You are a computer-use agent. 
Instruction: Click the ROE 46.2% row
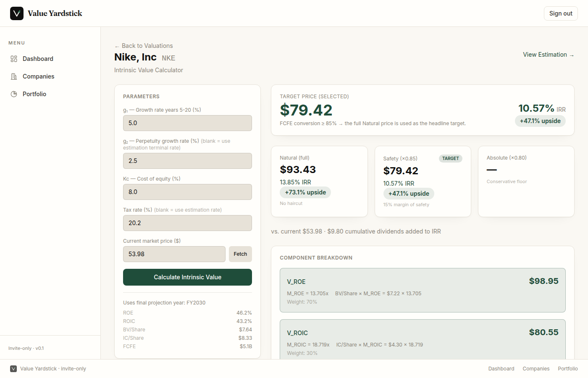click(x=187, y=313)
